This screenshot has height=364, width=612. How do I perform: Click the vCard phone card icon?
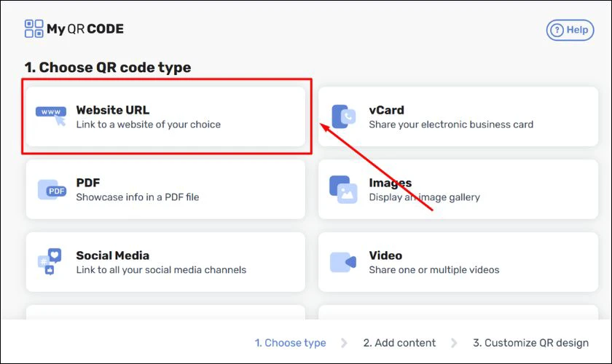343,116
